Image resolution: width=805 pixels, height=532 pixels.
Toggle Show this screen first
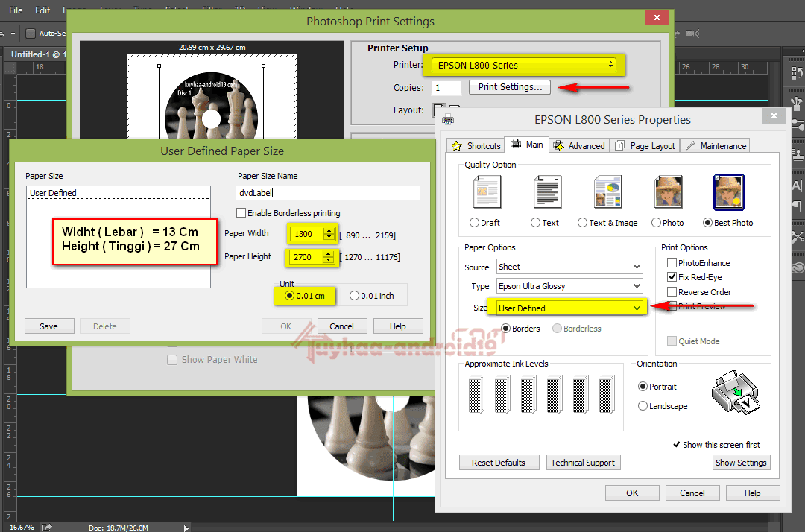pyautogui.click(x=677, y=444)
